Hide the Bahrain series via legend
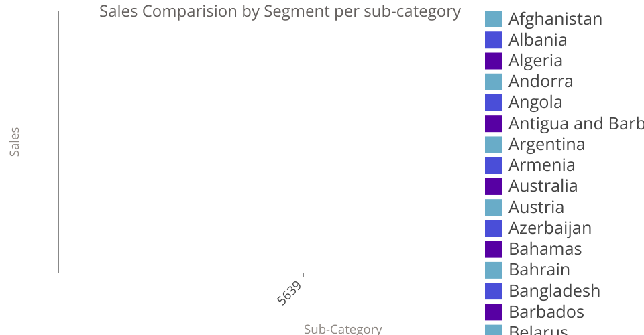Image resolution: width=644 pixels, height=335 pixels. (539, 270)
